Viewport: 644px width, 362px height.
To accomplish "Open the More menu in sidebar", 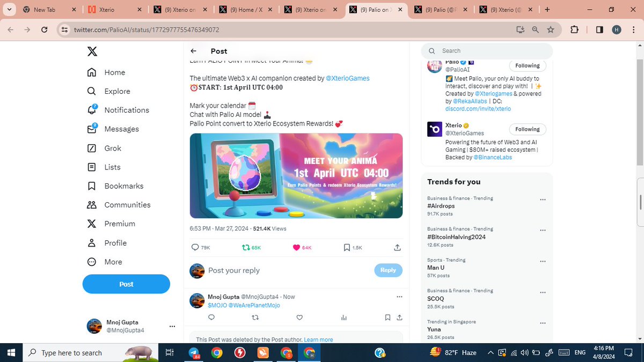I will pyautogui.click(x=105, y=262).
